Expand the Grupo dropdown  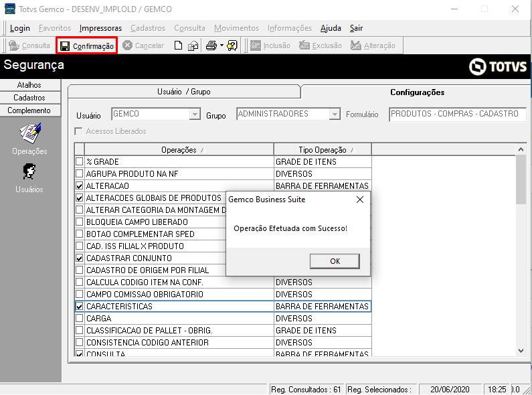pos(335,114)
